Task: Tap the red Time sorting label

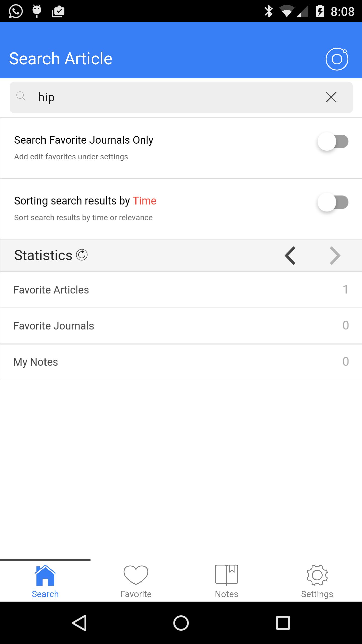Action: 145,201
